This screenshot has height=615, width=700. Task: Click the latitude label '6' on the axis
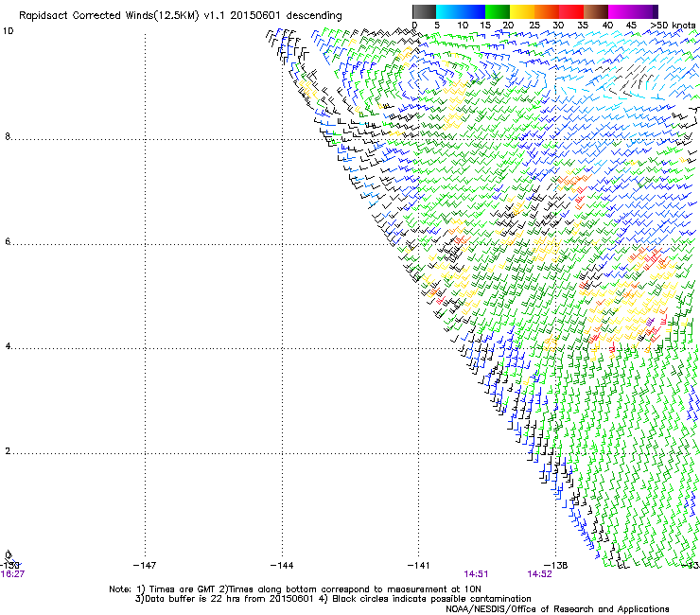point(8,241)
